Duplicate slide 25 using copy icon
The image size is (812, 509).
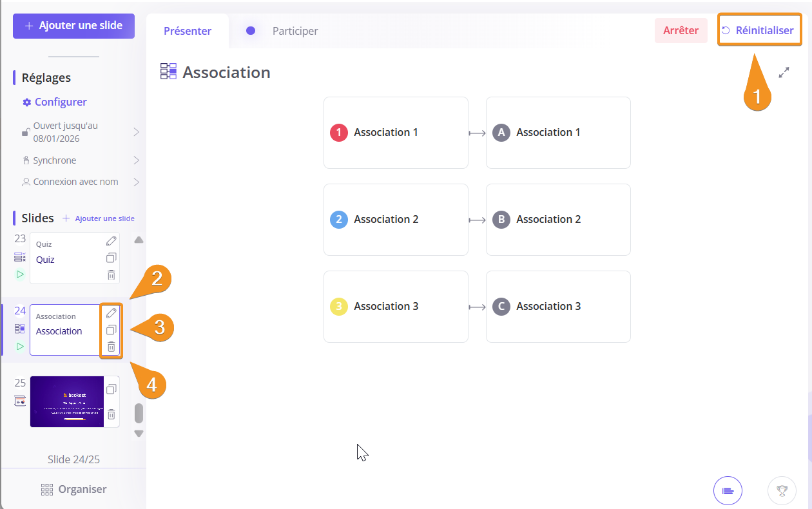(111, 389)
